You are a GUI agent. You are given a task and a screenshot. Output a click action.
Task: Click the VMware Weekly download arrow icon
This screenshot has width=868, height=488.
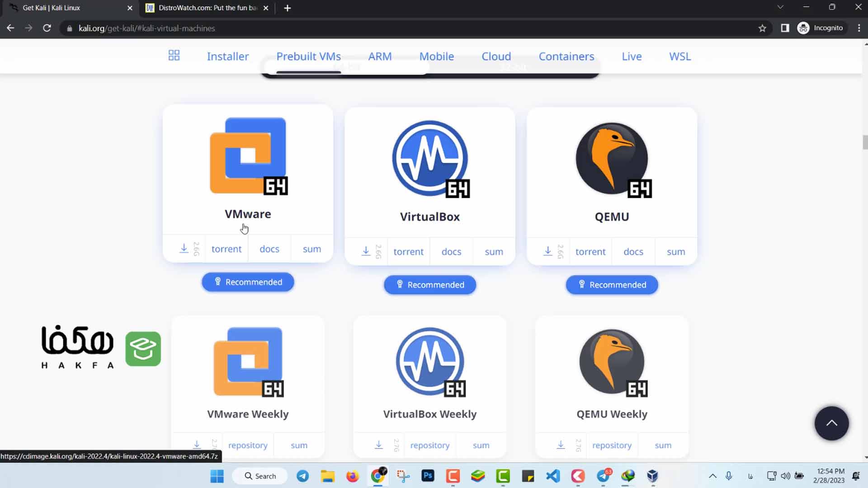(197, 445)
